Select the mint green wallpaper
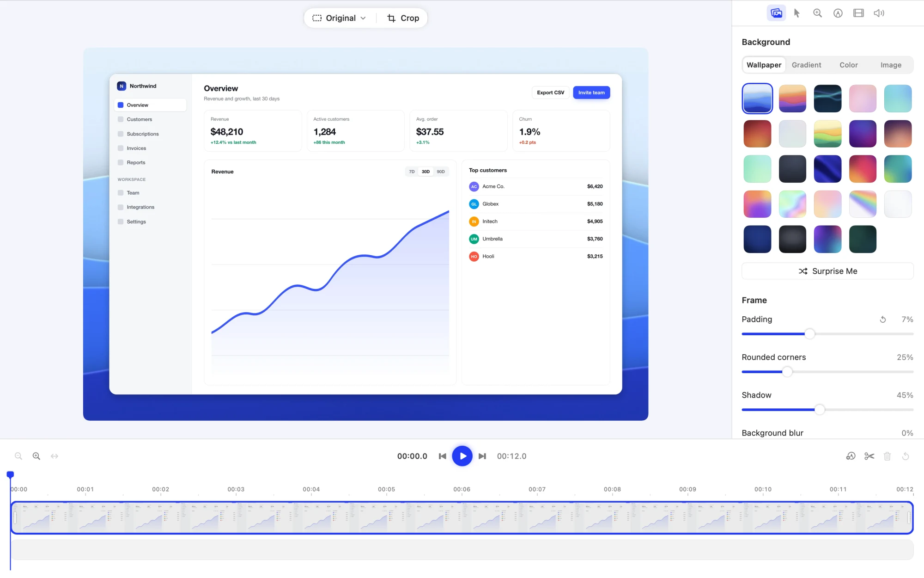 (757, 169)
